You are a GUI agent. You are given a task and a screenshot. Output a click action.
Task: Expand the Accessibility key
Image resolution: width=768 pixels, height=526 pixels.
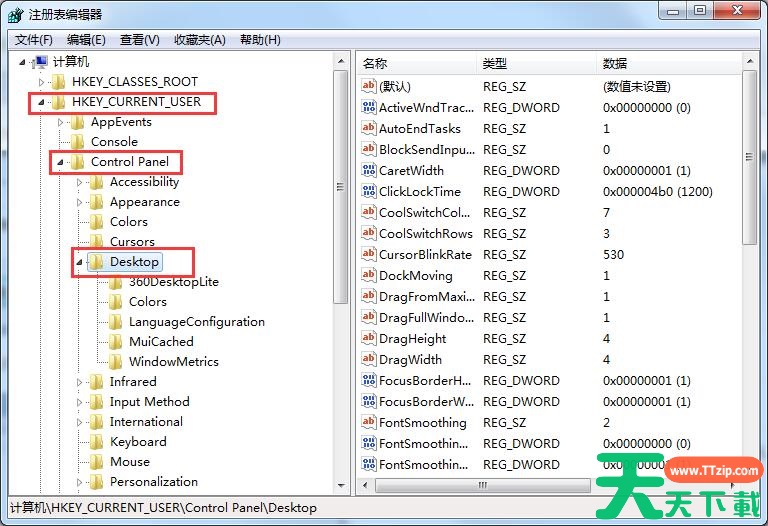tap(80, 182)
